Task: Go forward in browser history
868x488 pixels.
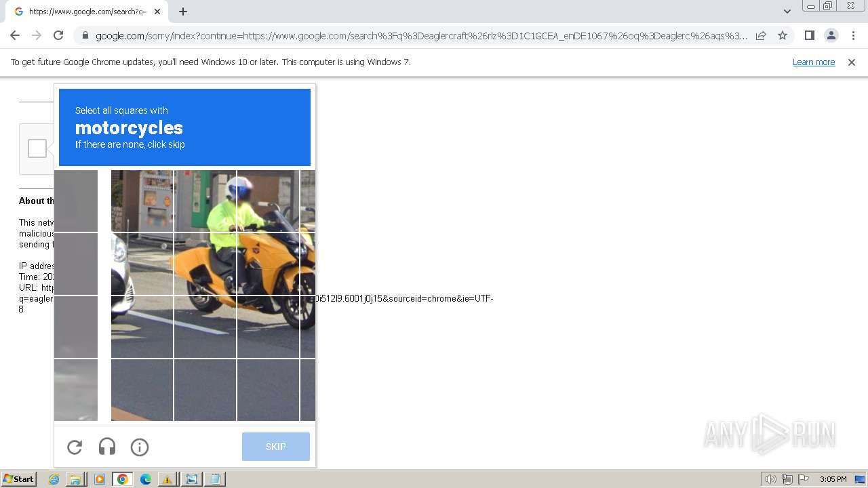Action: (37, 35)
